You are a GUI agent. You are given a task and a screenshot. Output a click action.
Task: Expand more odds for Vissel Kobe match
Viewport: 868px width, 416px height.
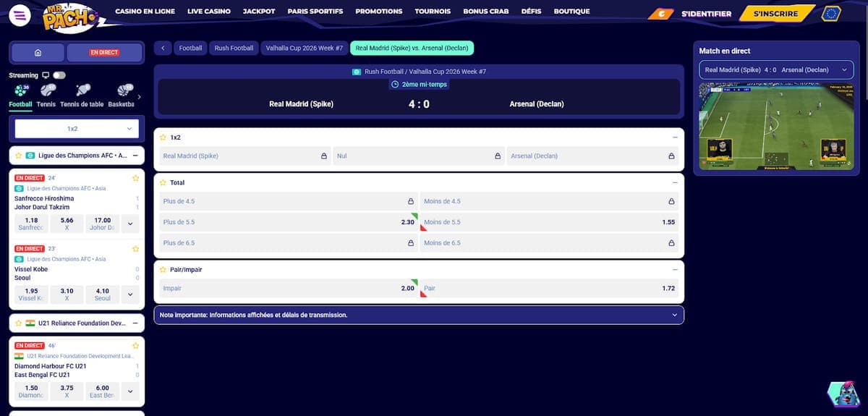(x=130, y=294)
